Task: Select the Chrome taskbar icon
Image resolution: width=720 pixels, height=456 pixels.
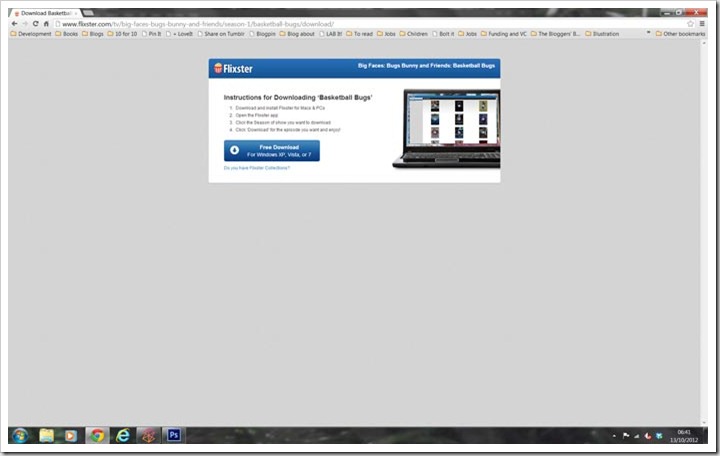Action: coord(97,435)
